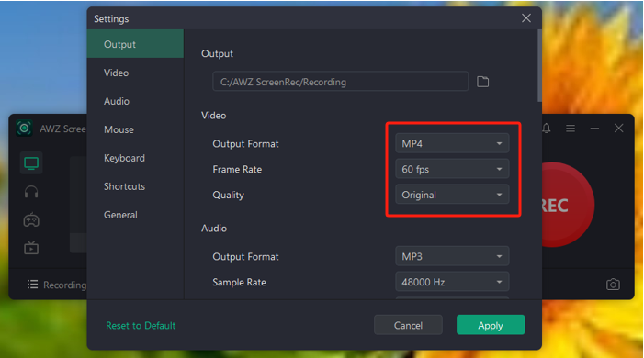
Task: Click the Settings dialog vertical scrollbar
Action: click(539, 66)
